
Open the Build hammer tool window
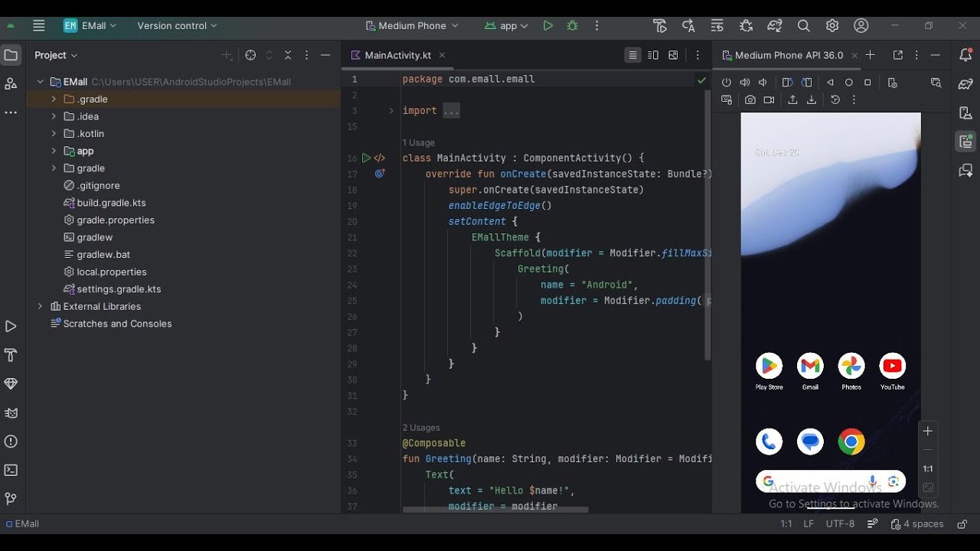click(11, 355)
